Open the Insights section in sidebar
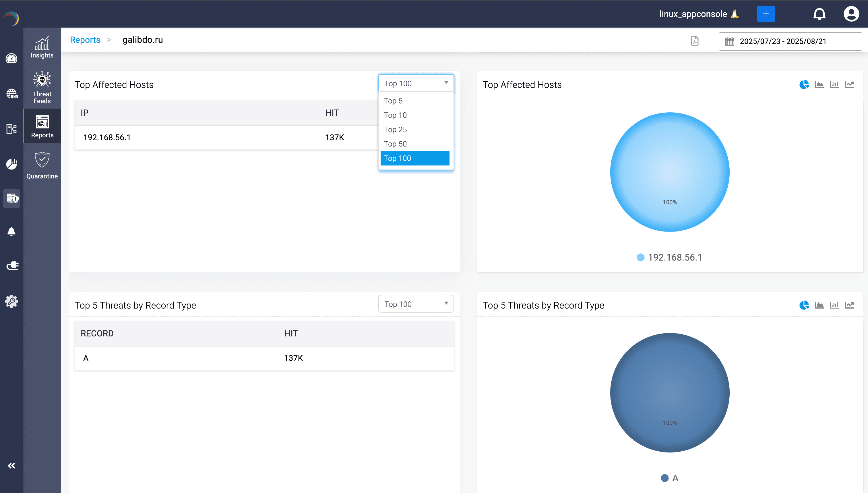 (41, 47)
